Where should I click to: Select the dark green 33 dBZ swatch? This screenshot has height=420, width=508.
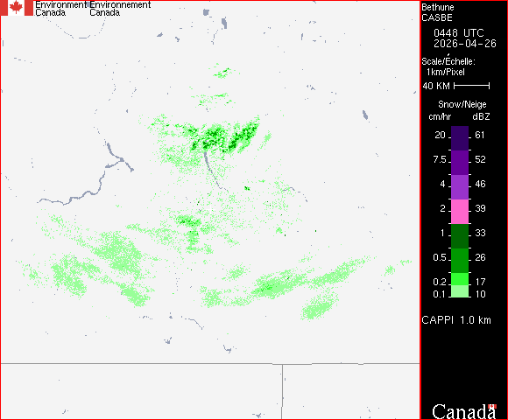[460, 236]
